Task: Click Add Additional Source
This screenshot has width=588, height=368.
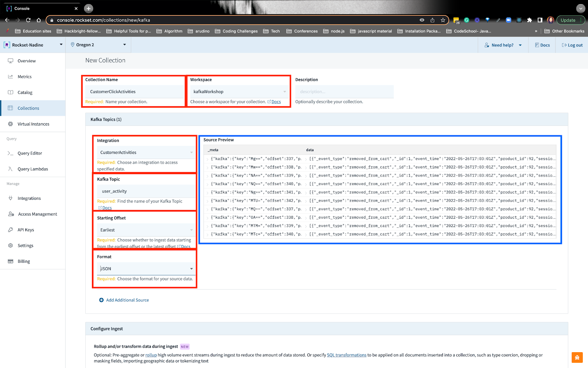Action: pos(124,300)
